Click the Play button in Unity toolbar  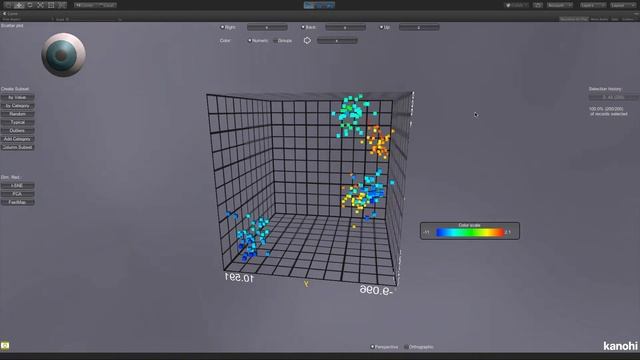[x=309, y=5]
